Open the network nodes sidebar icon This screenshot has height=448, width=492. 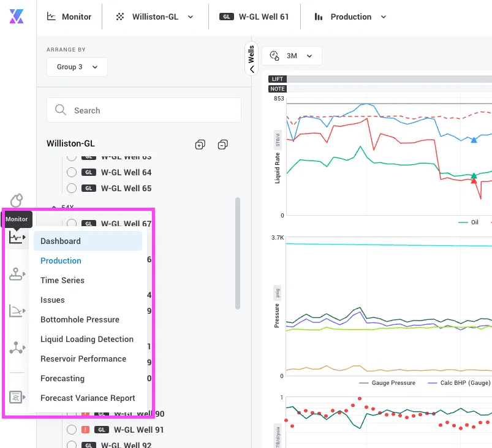(x=17, y=348)
